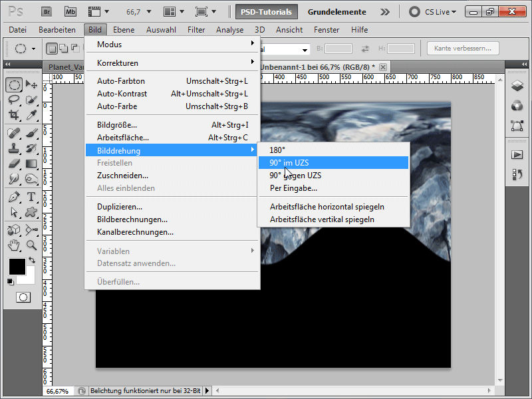Toggle Quick Mask mode
Viewport: 532px width, 399px height.
(23, 297)
